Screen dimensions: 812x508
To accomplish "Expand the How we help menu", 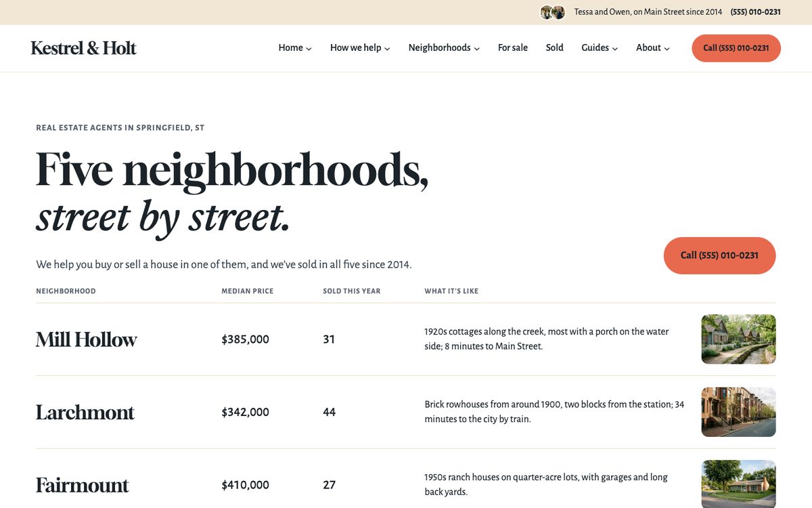I will pyautogui.click(x=360, y=48).
